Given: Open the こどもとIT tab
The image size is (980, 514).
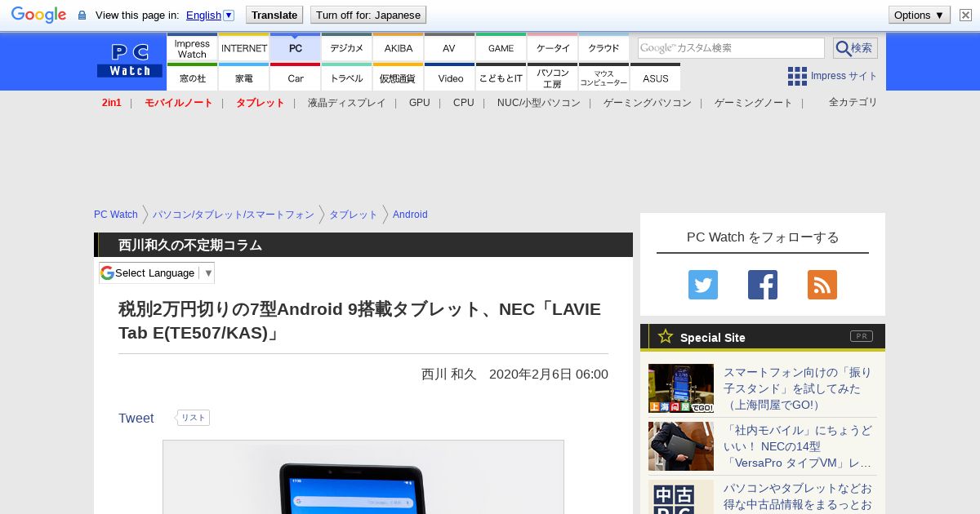Looking at the screenshot, I should click(x=501, y=78).
